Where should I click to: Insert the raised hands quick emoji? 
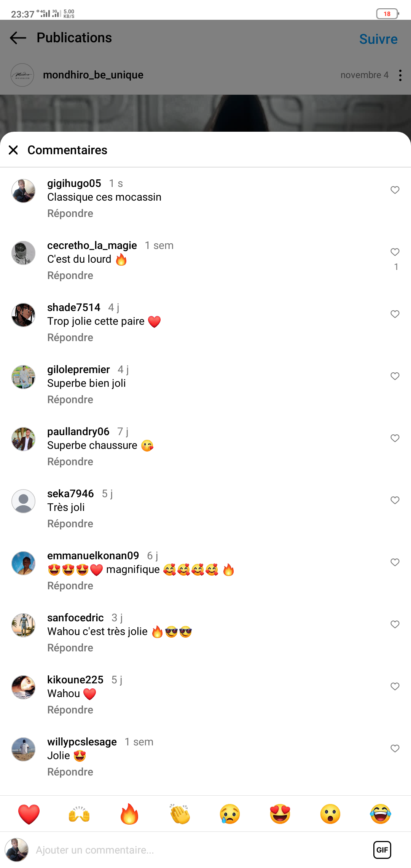coord(79,814)
